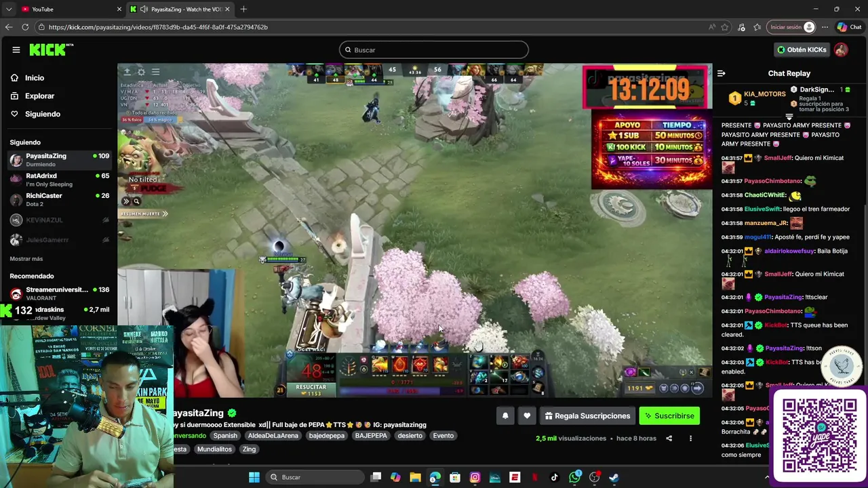Viewport: 868px width, 488px height.
Task: Go to Inicio in sidebar
Action: [x=35, y=78]
